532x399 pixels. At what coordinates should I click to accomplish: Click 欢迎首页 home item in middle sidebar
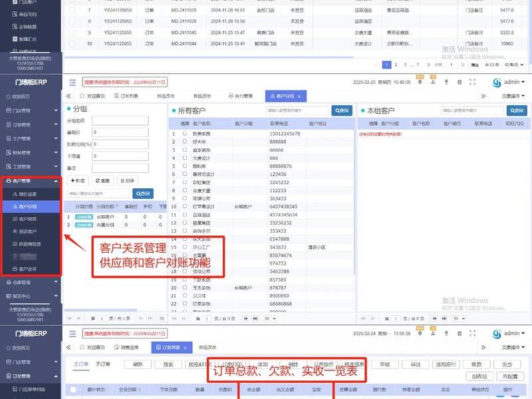click(x=19, y=96)
